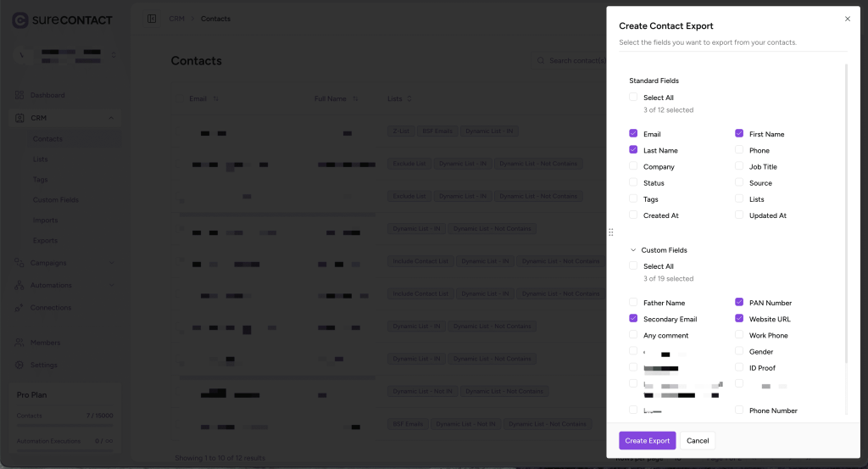Viewport: 868px width, 469px height.
Task: Collapse the CRM menu chevron in the sidebar
Action: [x=111, y=118]
